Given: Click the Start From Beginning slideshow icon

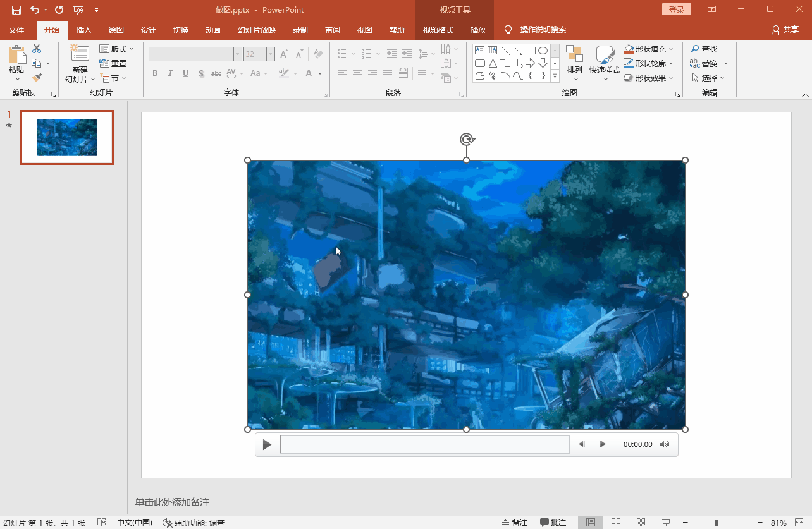Looking at the screenshot, I should tap(78, 10).
